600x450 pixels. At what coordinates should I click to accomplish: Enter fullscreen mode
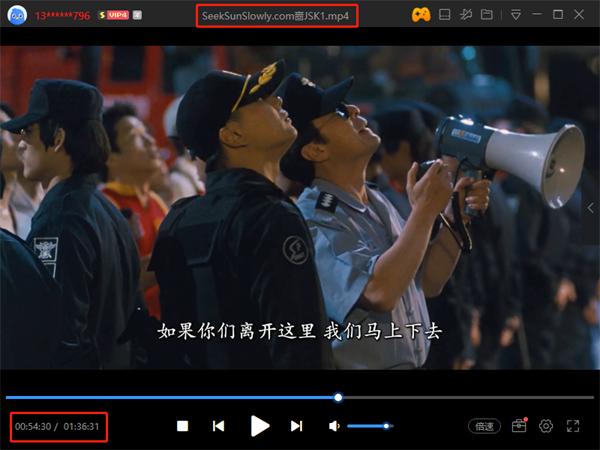click(573, 426)
